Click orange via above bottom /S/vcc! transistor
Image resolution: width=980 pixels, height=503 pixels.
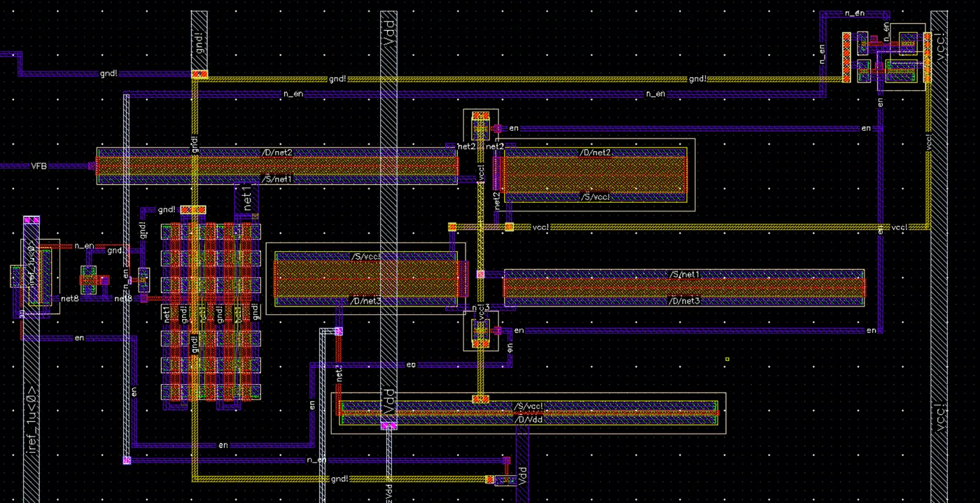point(480,399)
